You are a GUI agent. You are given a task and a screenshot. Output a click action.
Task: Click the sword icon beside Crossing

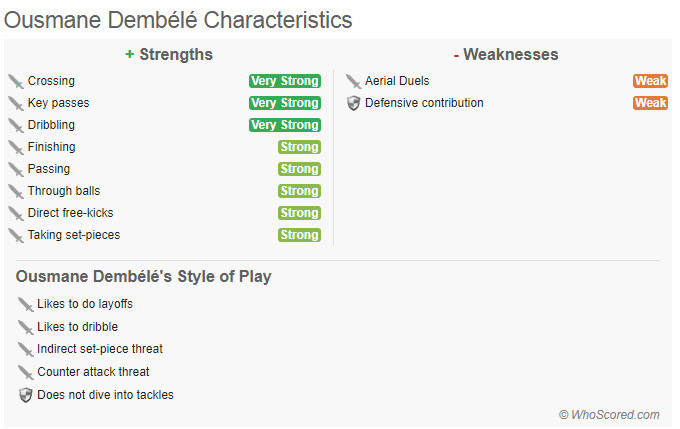(x=16, y=81)
